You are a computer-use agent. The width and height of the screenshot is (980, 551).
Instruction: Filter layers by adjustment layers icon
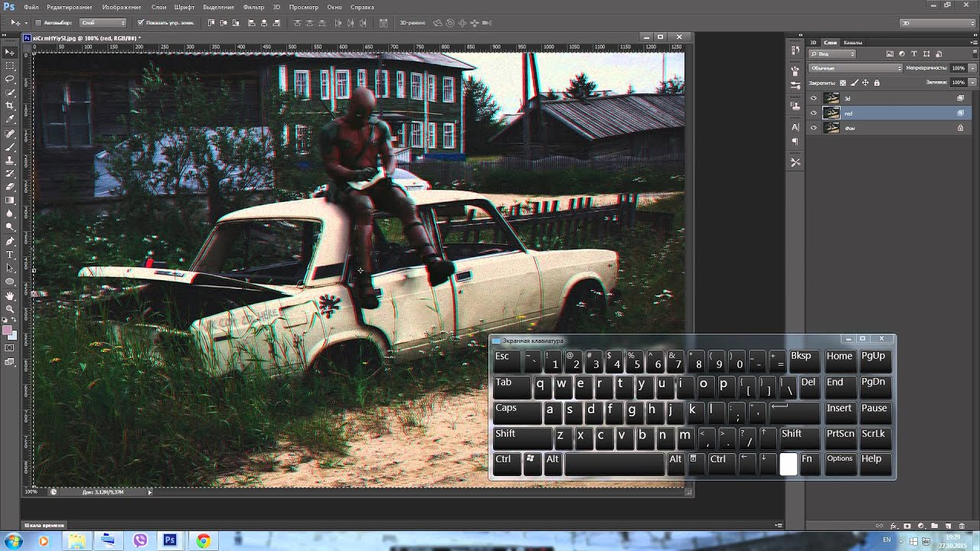point(902,54)
